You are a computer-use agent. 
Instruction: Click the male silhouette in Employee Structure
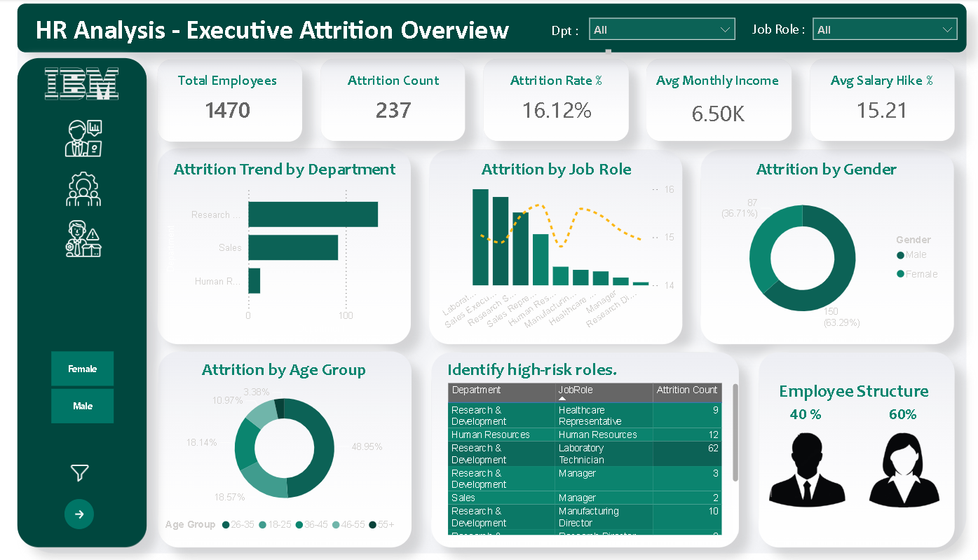(x=806, y=469)
